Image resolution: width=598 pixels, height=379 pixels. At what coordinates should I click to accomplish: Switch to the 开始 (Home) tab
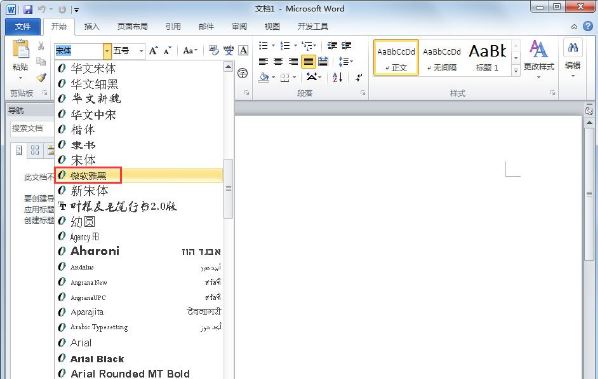pyautogui.click(x=59, y=27)
